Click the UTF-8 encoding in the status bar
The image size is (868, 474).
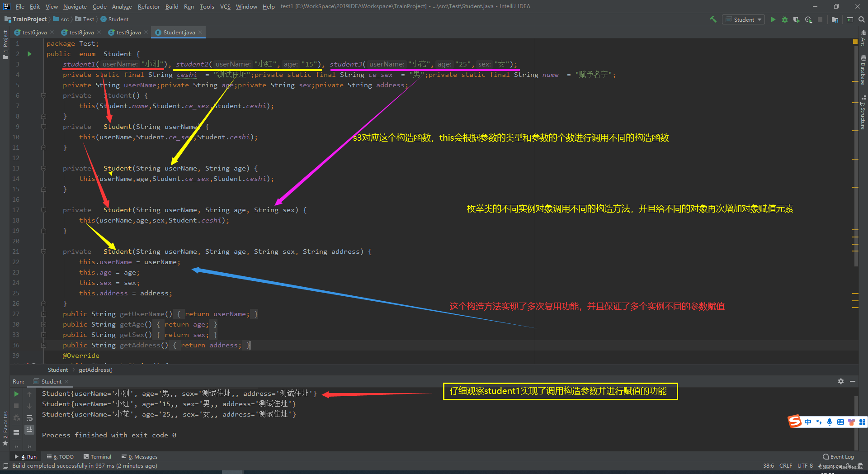(805, 465)
